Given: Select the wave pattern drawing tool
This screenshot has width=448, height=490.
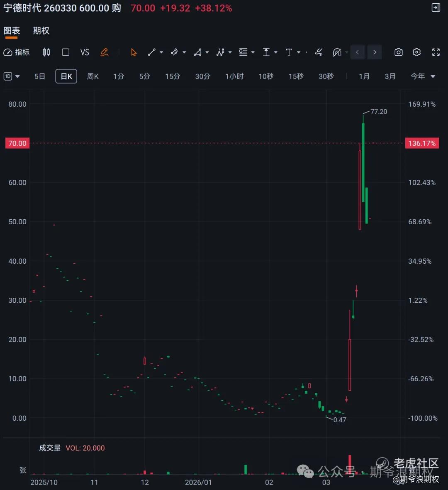Looking at the screenshot, I should tap(220, 52).
